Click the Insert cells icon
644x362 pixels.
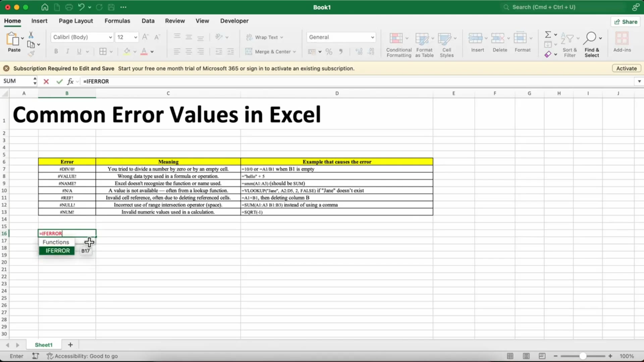[x=475, y=38]
